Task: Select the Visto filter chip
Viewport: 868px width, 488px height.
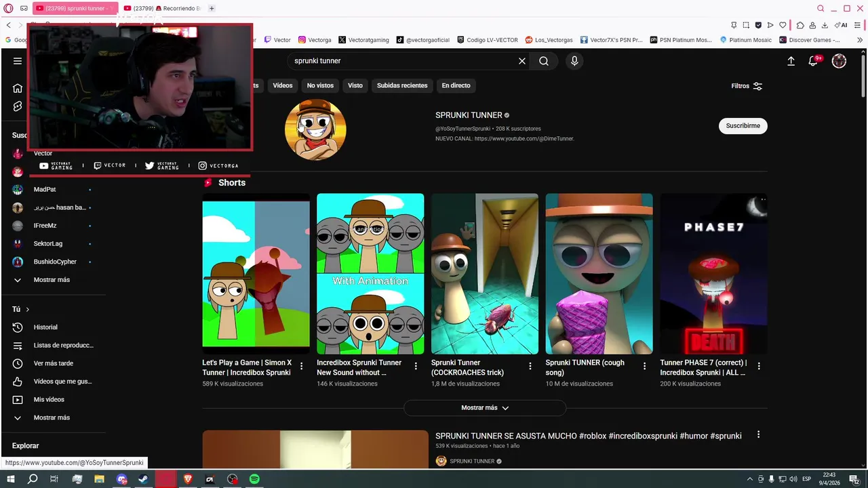Action: coord(355,85)
